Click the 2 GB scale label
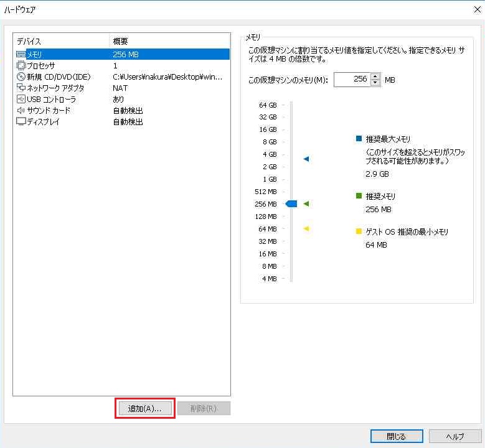This screenshot has width=485, height=448. click(x=270, y=167)
